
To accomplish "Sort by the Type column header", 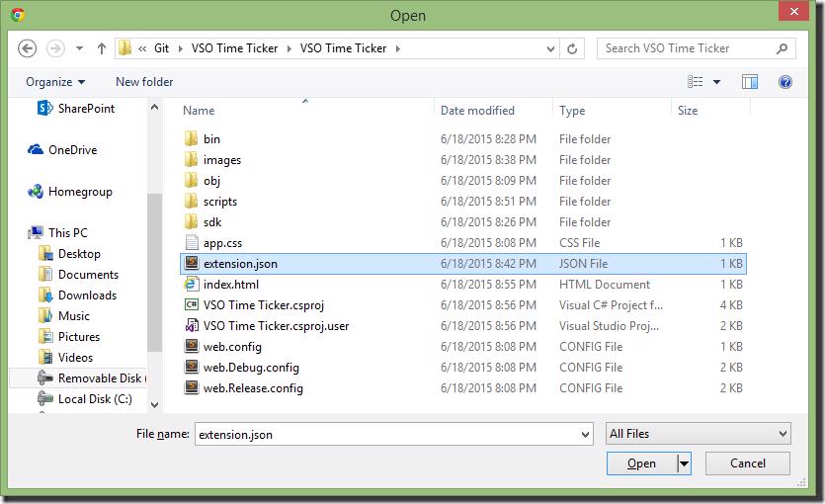I will 572,111.
